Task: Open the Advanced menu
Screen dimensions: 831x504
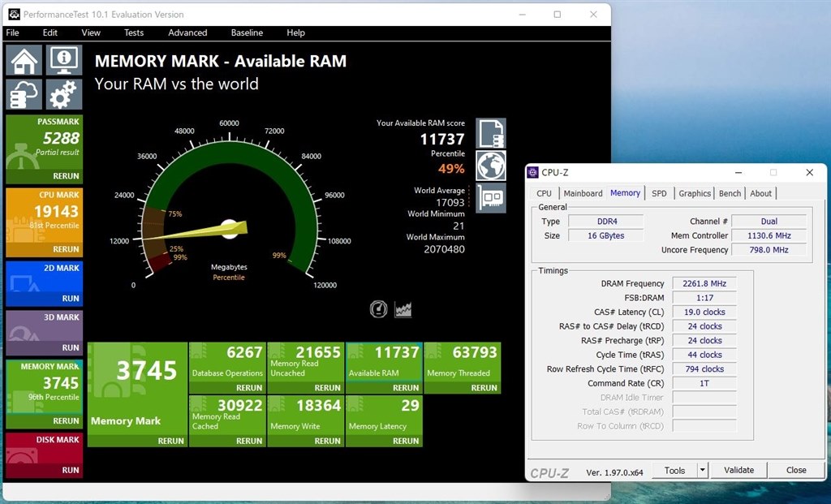Action: click(187, 32)
